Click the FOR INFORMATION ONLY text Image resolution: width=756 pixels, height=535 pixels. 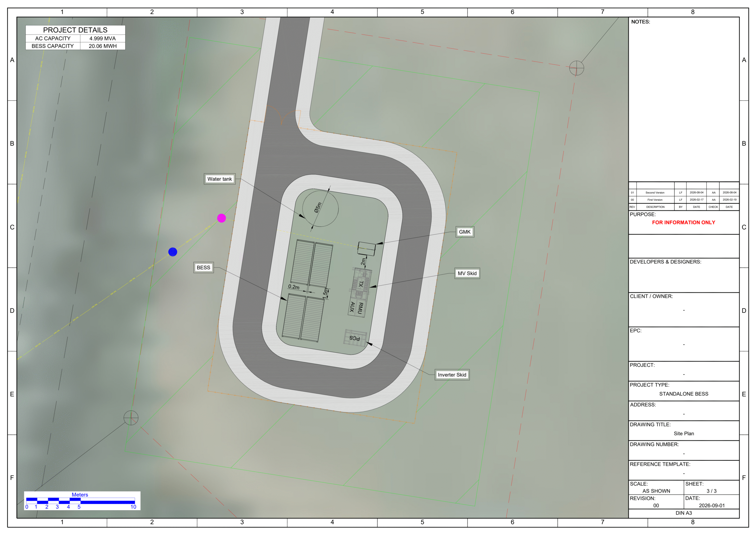(x=684, y=223)
